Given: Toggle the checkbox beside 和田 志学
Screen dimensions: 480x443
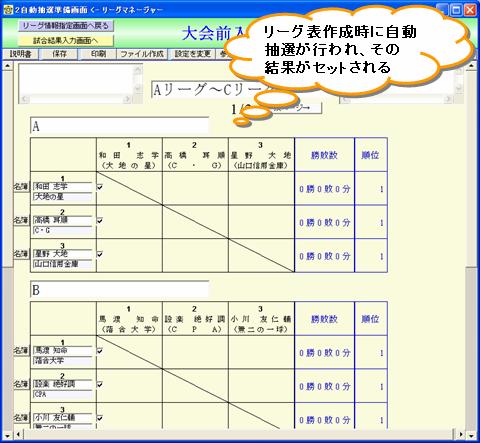Looking at the screenshot, I should click(x=100, y=187).
